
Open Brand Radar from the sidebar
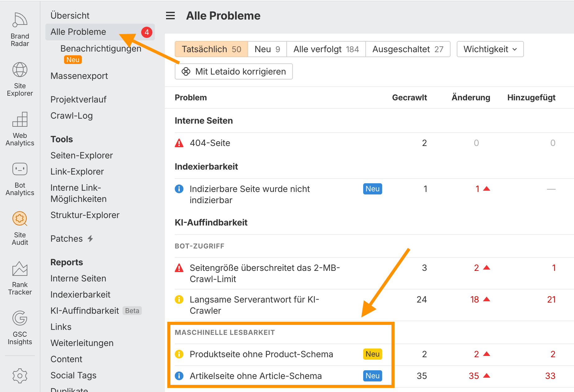tap(20, 29)
